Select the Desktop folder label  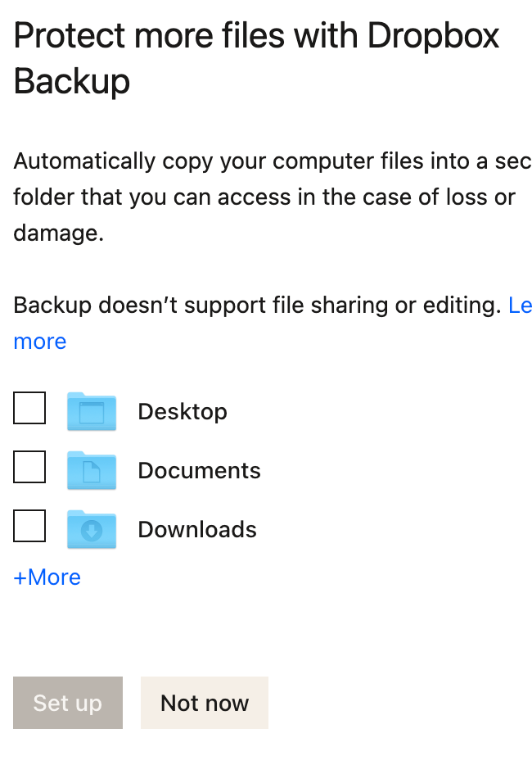coord(183,411)
